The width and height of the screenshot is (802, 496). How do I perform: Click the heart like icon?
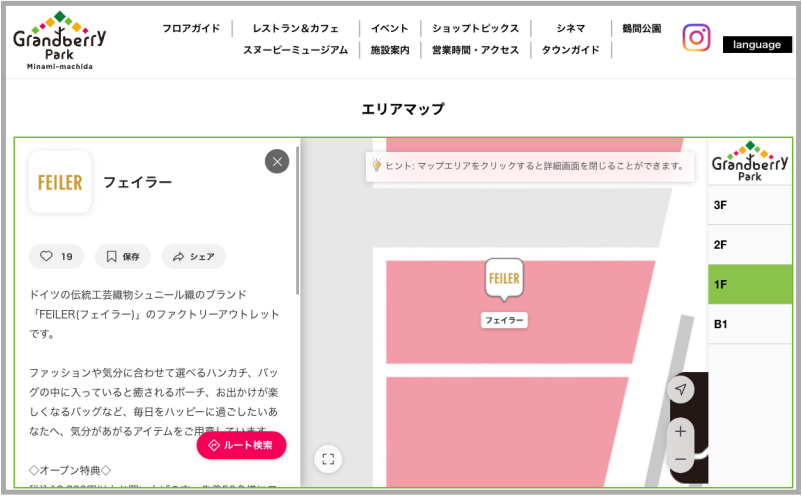coord(46,257)
